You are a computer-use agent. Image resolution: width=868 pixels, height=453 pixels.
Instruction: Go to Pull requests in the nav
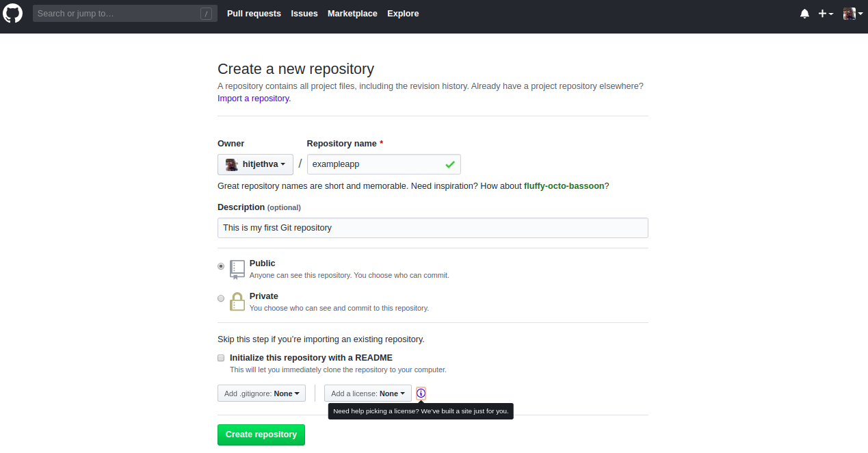point(254,14)
